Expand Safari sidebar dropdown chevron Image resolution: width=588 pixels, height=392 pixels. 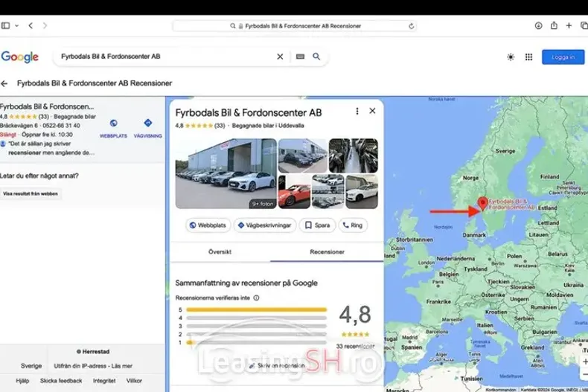[x=17, y=25]
